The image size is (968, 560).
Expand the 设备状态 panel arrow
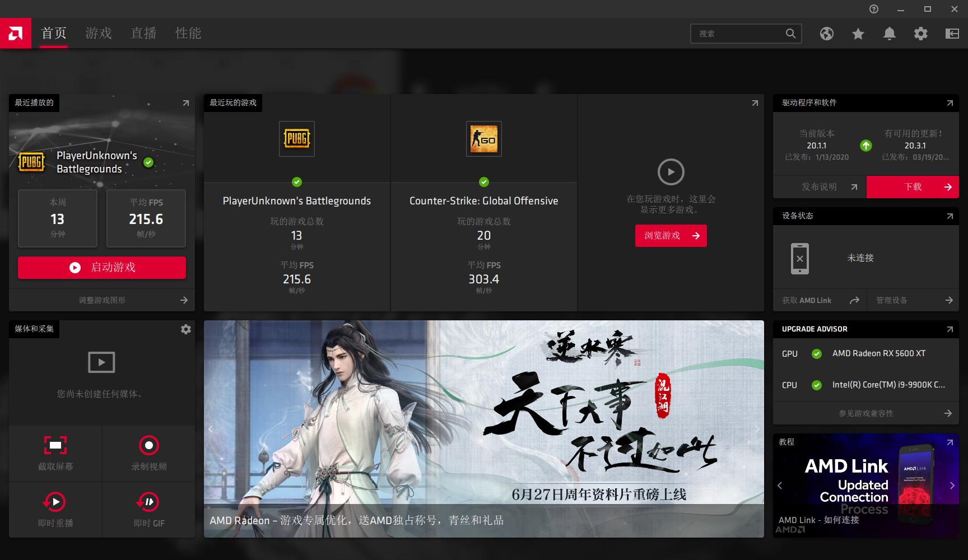[950, 216]
